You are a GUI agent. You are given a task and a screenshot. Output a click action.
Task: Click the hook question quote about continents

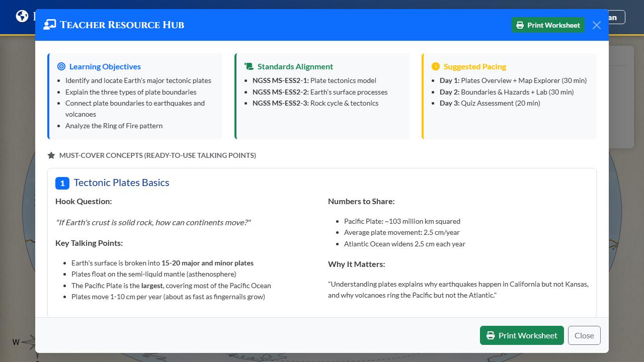click(x=153, y=222)
